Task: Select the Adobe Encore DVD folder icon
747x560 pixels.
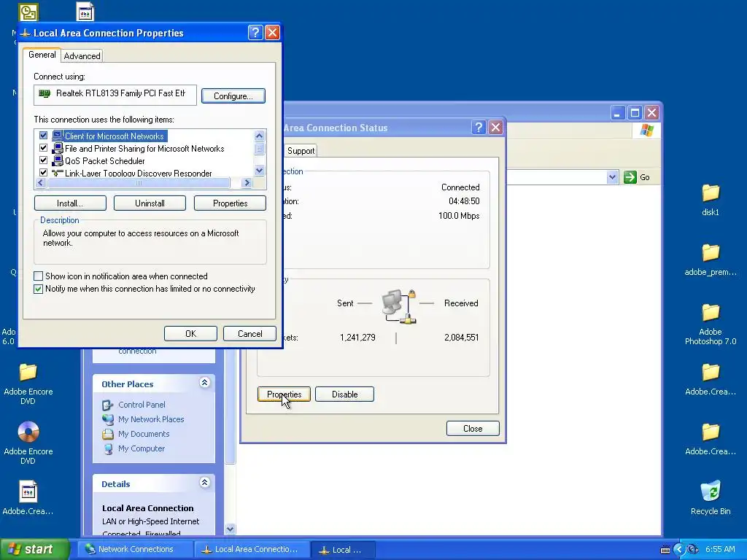Action: (x=28, y=373)
